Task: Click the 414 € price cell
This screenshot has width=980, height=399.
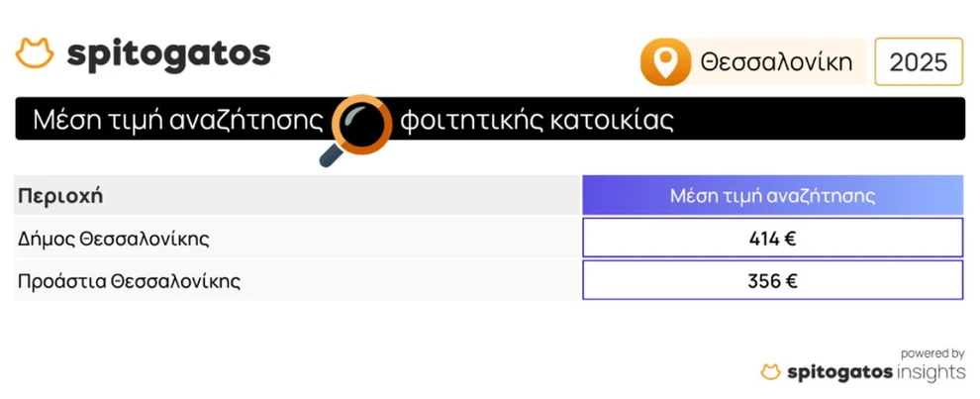Action: tap(772, 239)
